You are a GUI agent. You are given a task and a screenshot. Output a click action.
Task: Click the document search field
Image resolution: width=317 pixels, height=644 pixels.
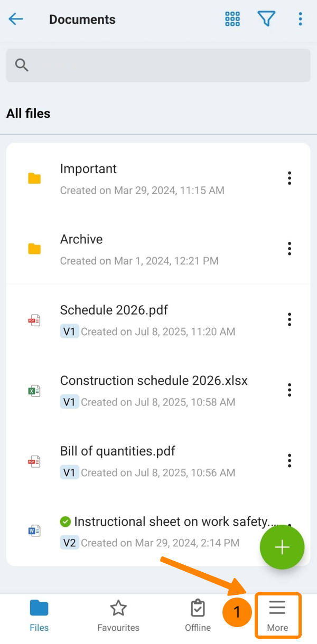coord(158,65)
